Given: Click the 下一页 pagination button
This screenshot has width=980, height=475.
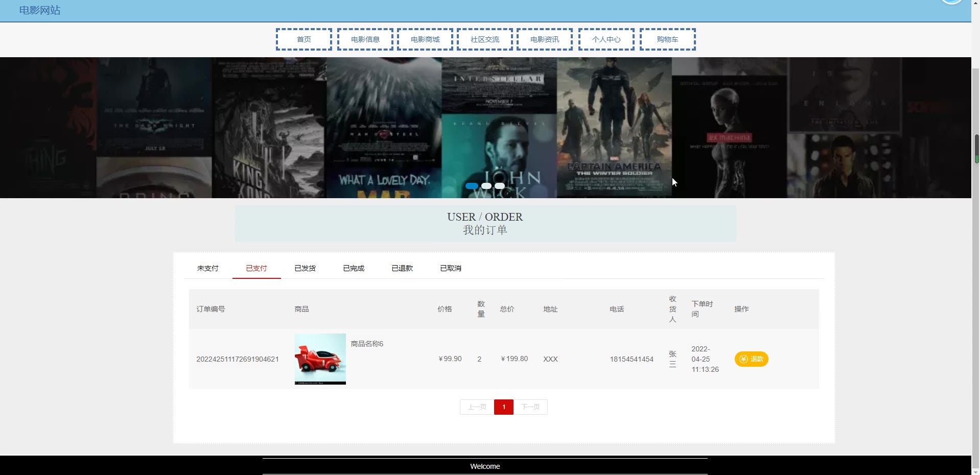Looking at the screenshot, I should (530, 407).
